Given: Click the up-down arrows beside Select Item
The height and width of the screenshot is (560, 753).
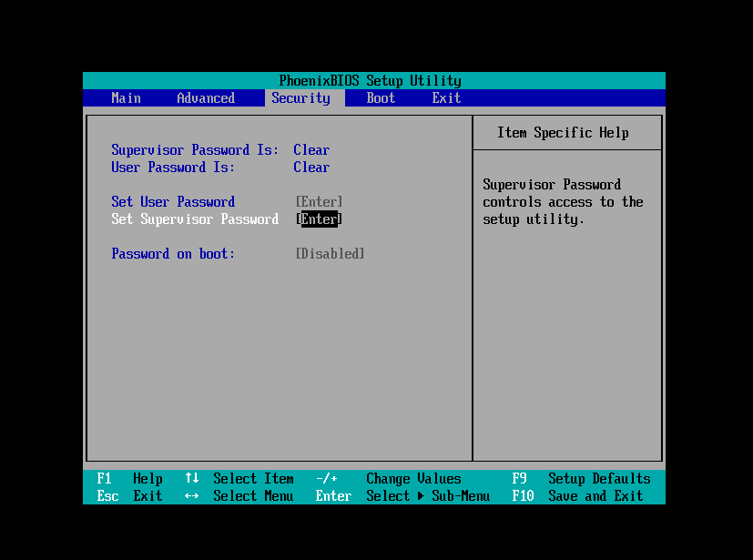Looking at the screenshot, I should [191, 479].
